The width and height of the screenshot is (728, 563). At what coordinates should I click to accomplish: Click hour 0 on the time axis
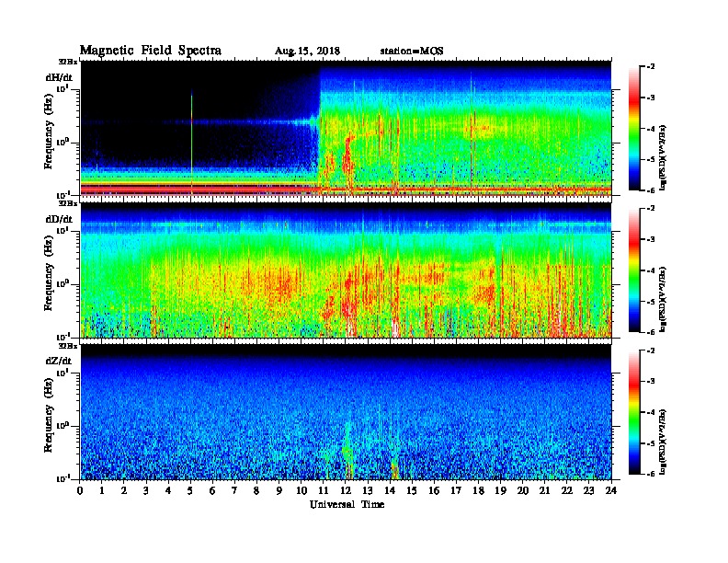click(x=80, y=491)
